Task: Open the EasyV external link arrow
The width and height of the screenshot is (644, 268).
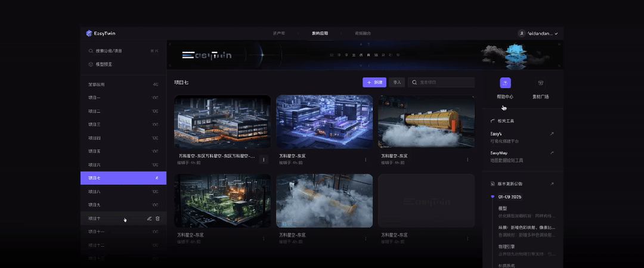Action: click(552, 134)
